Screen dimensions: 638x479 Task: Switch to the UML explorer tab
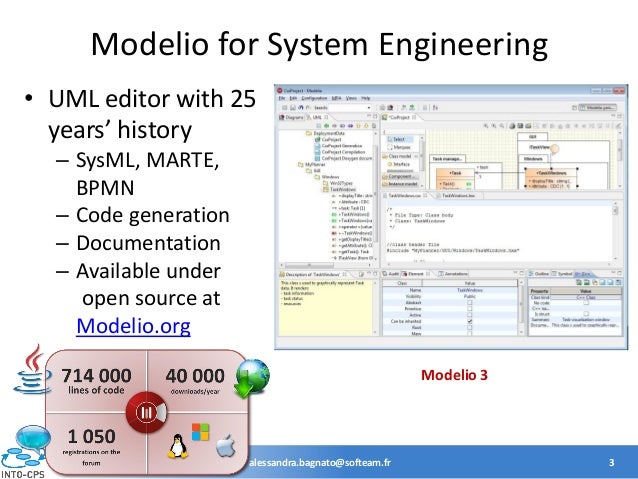pos(317,118)
